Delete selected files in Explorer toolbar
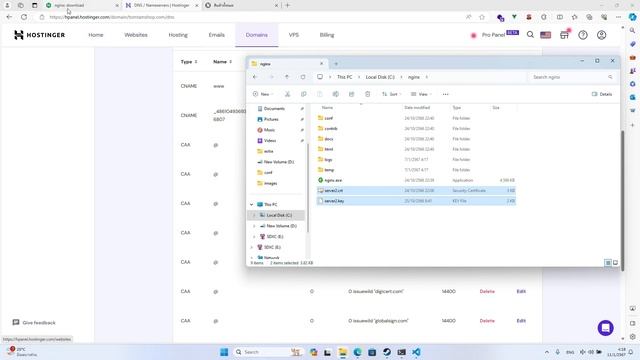This screenshot has width=640, height=360. click(x=367, y=94)
